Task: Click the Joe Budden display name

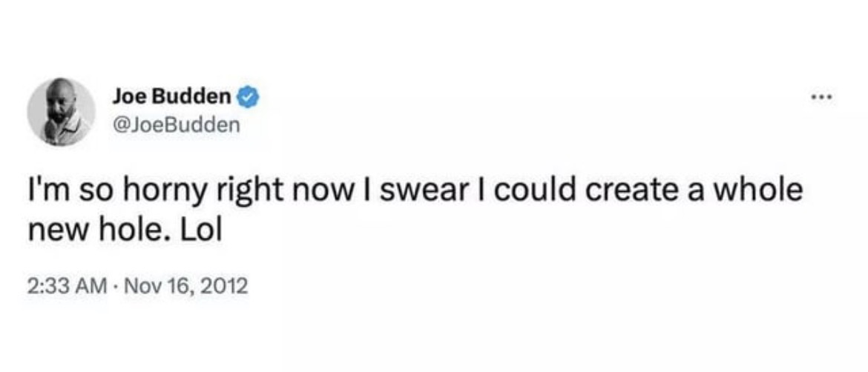Action: click(173, 96)
